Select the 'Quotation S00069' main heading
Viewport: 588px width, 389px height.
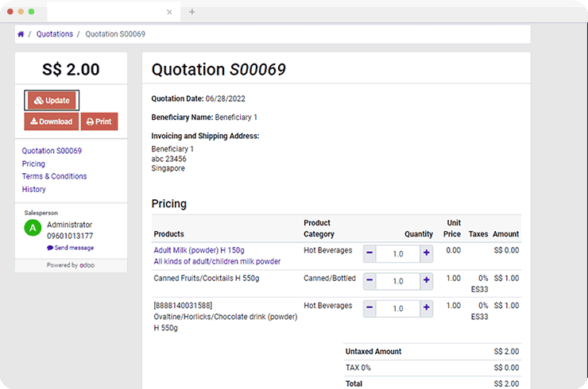click(219, 70)
